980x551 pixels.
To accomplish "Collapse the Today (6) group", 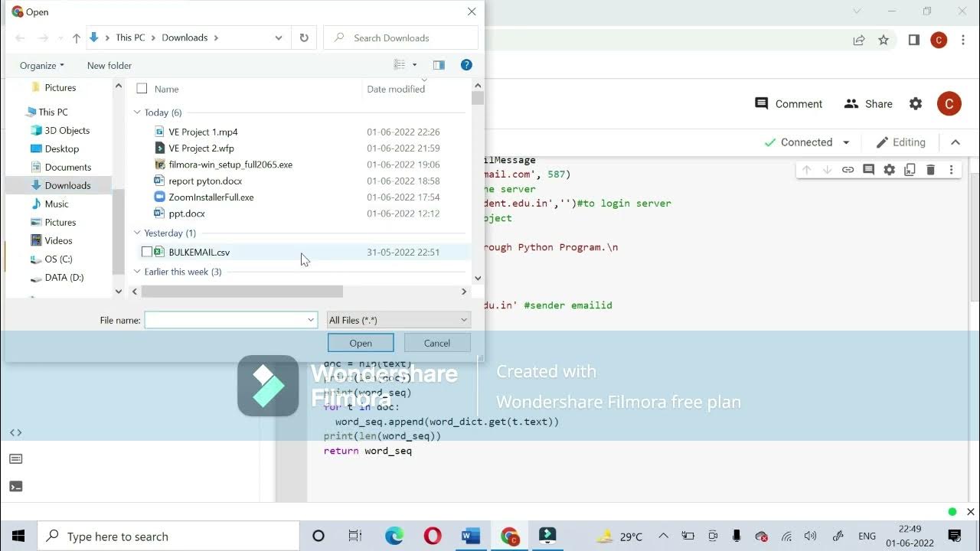I will coord(138,112).
